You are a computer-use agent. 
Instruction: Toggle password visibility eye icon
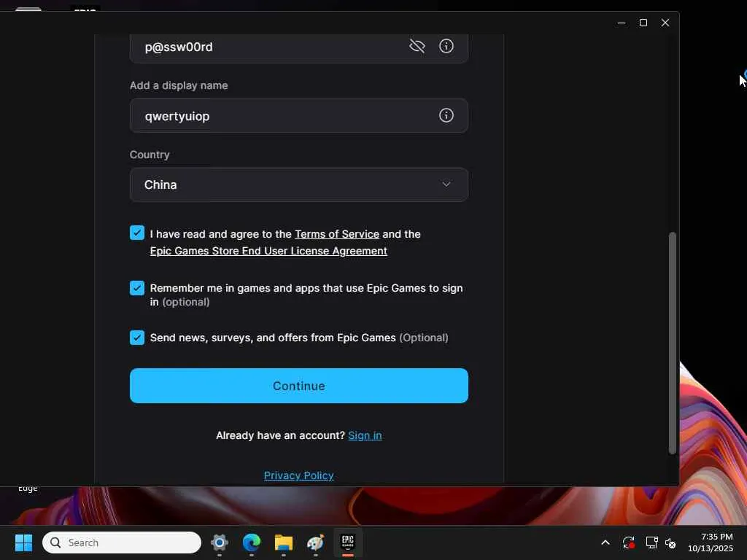(417, 46)
